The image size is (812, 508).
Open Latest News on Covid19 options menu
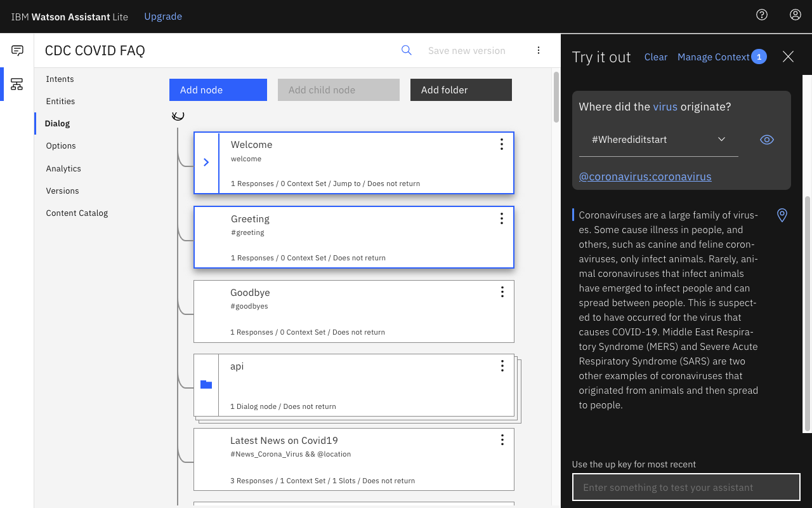(502, 440)
